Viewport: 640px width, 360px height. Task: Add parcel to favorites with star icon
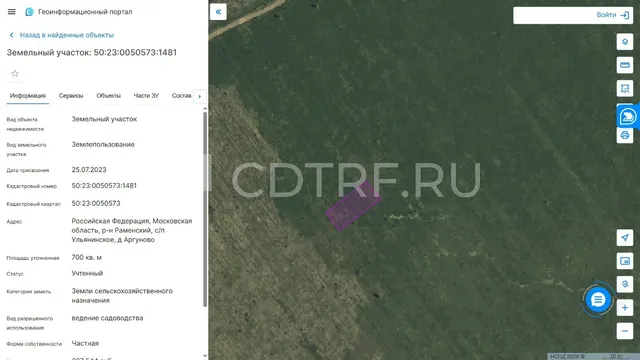pyautogui.click(x=15, y=73)
